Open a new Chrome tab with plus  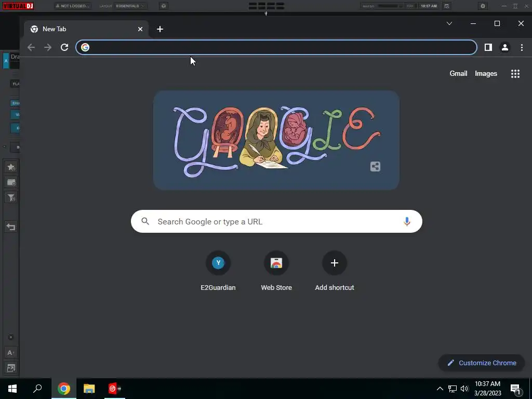(x=160, y=29)
